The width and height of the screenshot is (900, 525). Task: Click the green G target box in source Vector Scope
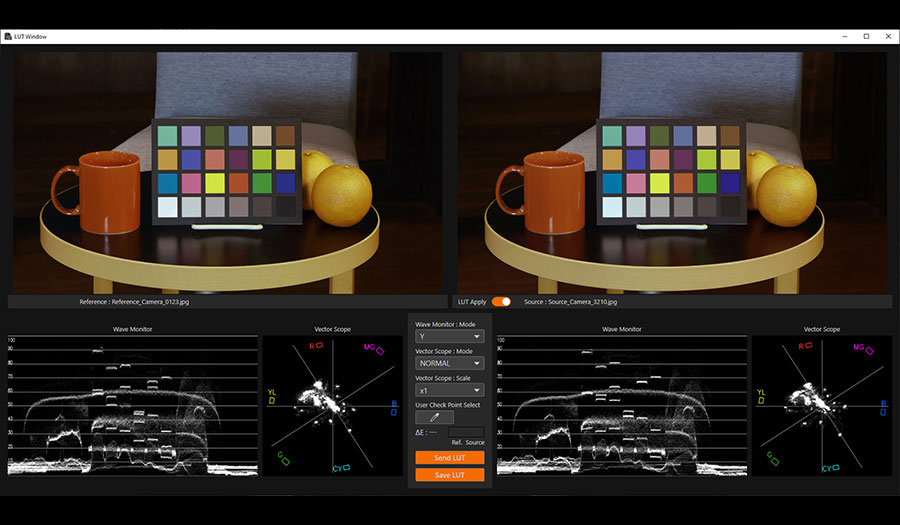(775, 461)
